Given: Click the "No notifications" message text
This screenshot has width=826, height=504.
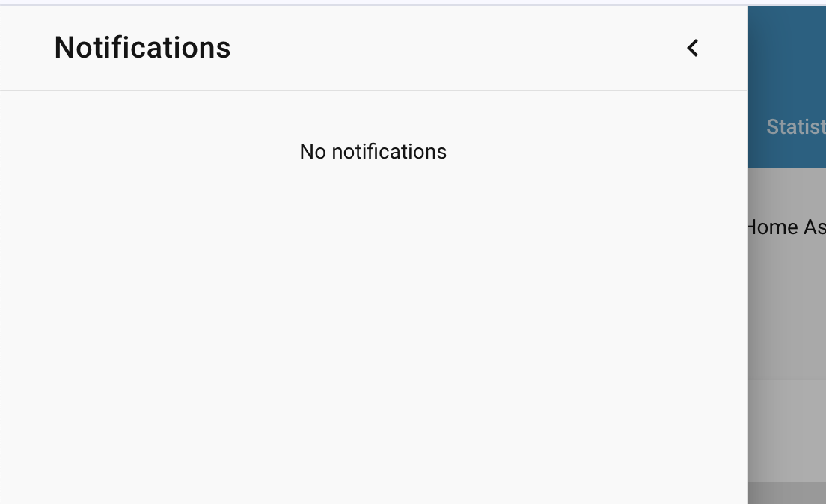Looking at the screenshot, I should [x=373, y=152].
